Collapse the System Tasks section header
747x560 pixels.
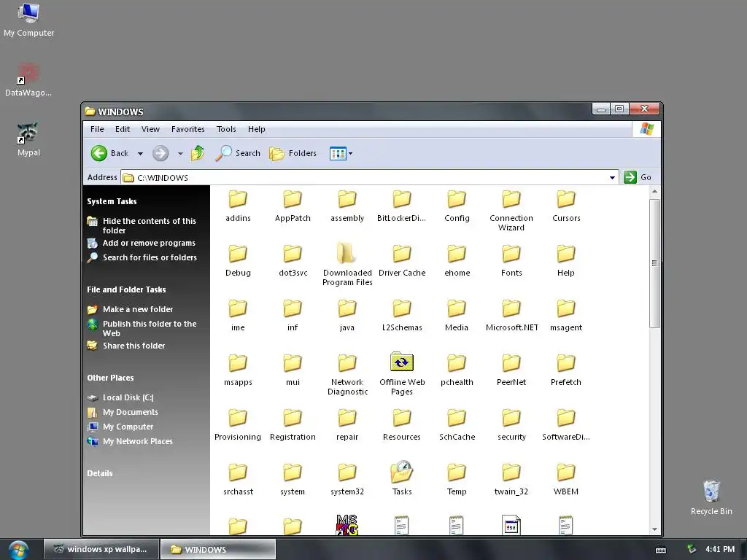(x=112, y=201)
